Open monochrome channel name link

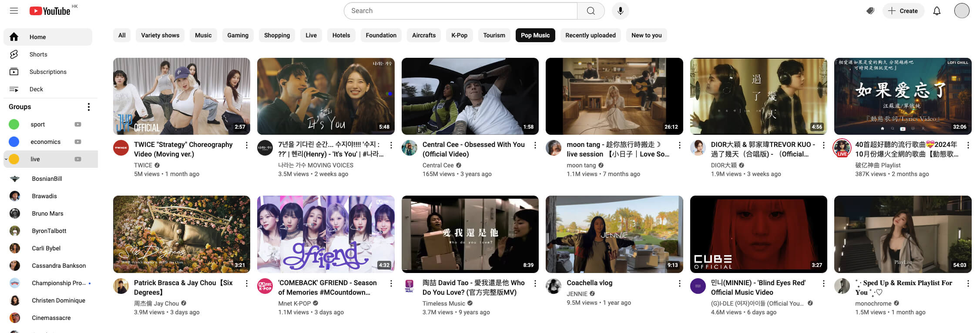pyautogui.click(x=873, y=303)
